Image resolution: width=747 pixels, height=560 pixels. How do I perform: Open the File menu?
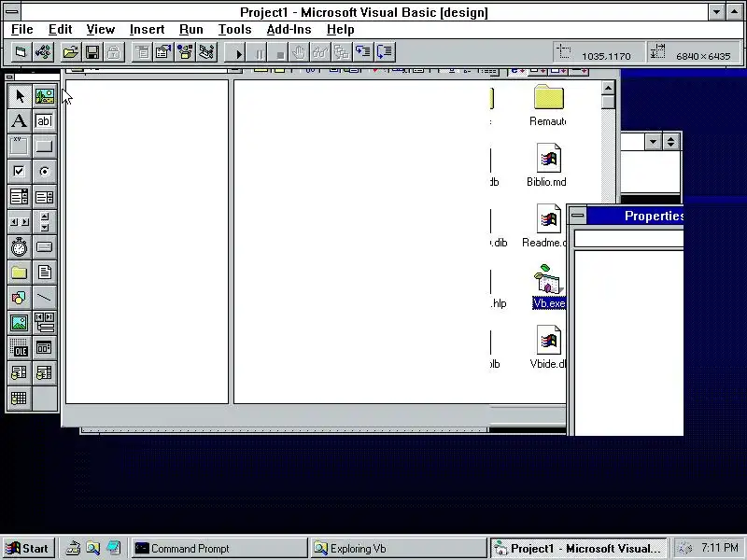21,30
